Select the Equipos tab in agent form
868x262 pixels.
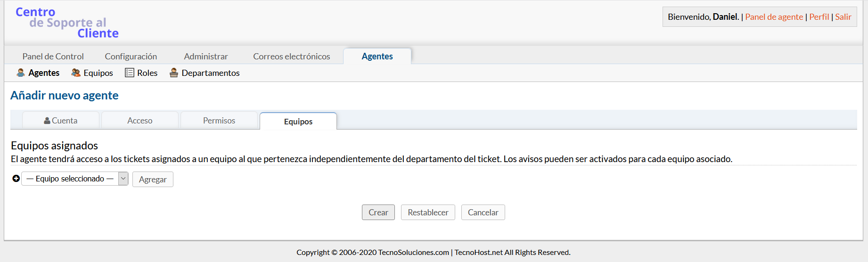coord(298,122)
